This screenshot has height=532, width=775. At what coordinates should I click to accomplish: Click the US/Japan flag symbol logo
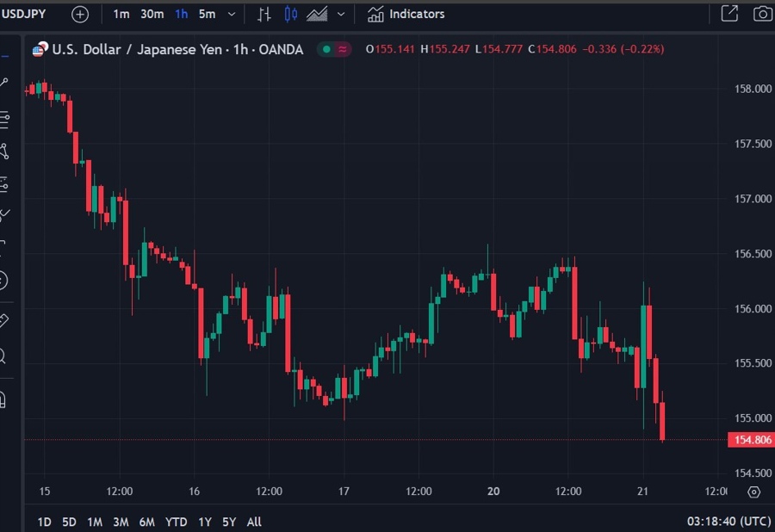click(x=40, y=49)
